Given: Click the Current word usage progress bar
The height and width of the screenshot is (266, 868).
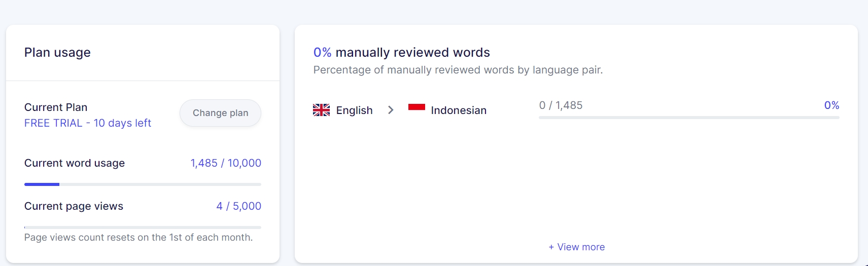Looking at the screenshot, I should click(x=143, y=184).
